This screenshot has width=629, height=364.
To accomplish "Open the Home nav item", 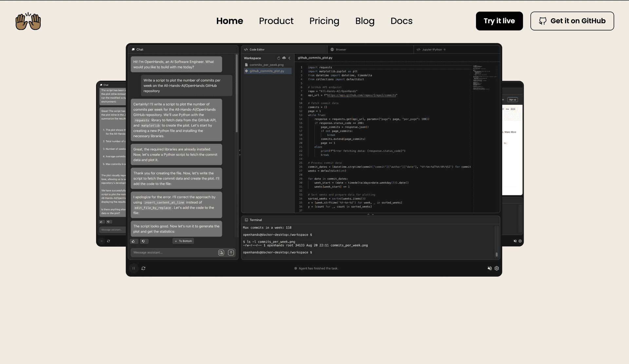I will (230, 21).
